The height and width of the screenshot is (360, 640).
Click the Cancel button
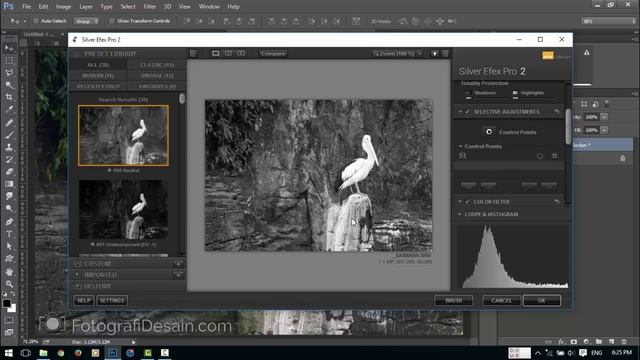click(x=502, y=300)
